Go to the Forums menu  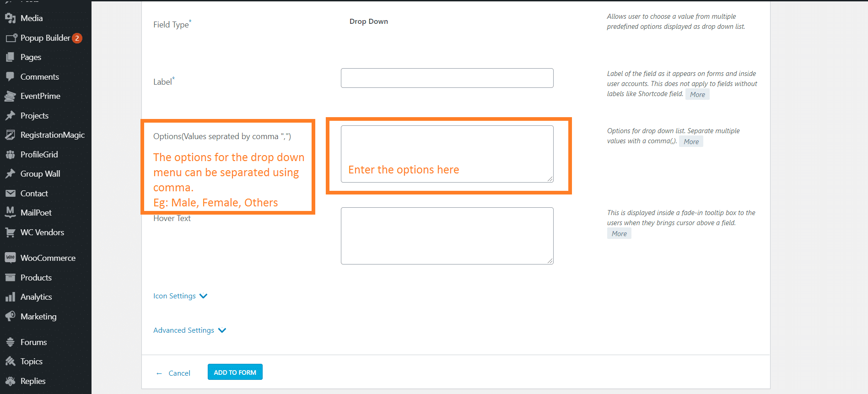tap(33, 342)
